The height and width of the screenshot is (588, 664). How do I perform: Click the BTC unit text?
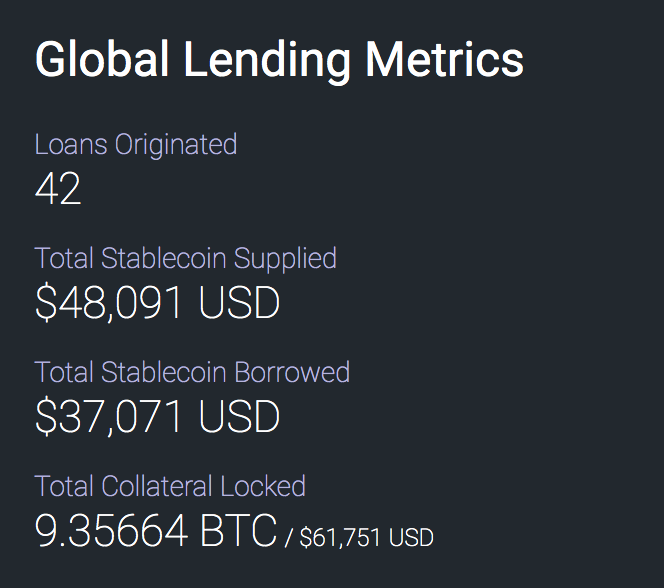click(x=238, y=531)
